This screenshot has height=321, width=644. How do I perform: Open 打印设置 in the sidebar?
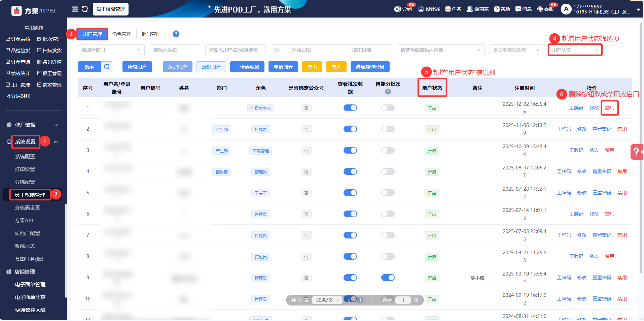(25, 169)
